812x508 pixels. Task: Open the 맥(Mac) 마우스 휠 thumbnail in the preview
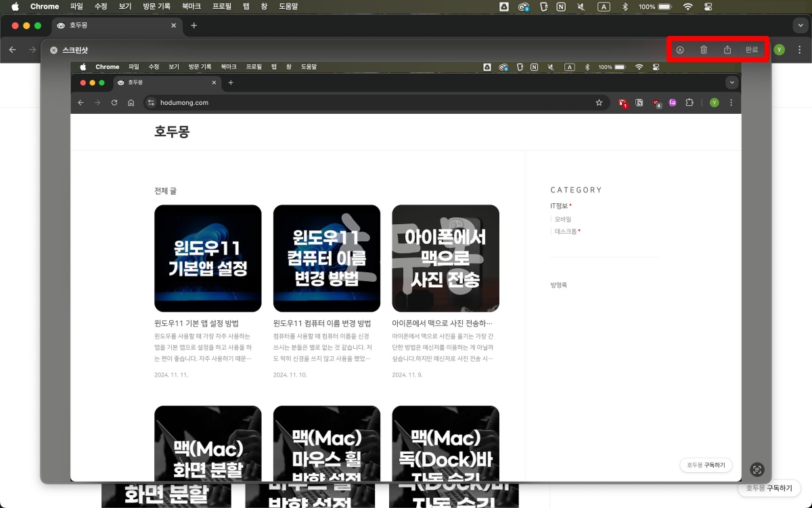point(327,443)
